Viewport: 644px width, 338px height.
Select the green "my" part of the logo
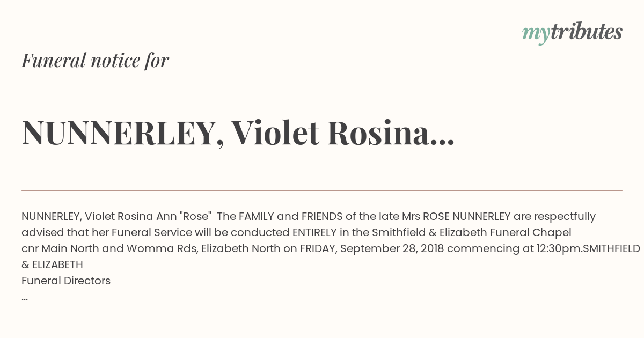536,35
